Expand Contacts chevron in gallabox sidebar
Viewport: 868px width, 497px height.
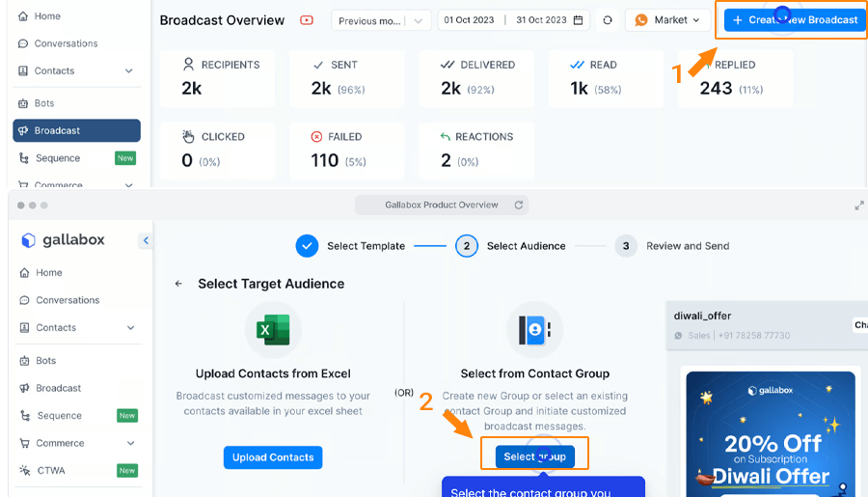[x=130, y=328]
